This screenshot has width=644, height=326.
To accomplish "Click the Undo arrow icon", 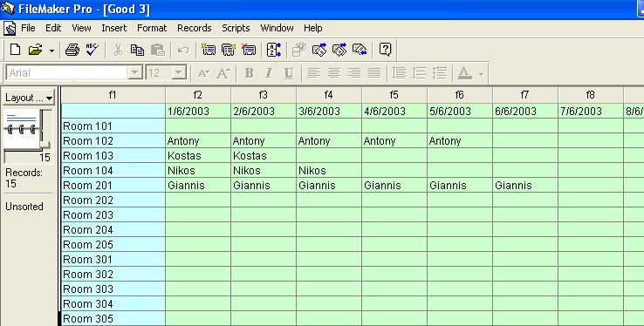I will click(183, 50).
